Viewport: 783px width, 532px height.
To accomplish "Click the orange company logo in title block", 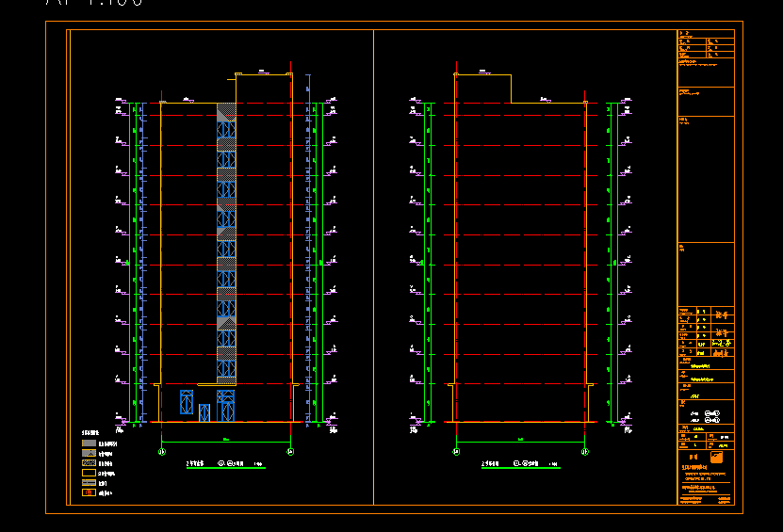I will (716, 458).
